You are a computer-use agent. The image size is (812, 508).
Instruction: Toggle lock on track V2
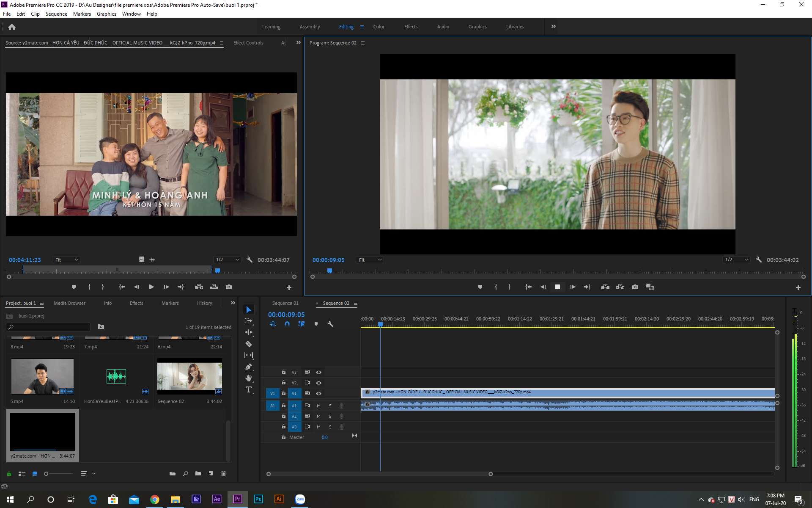284,383
